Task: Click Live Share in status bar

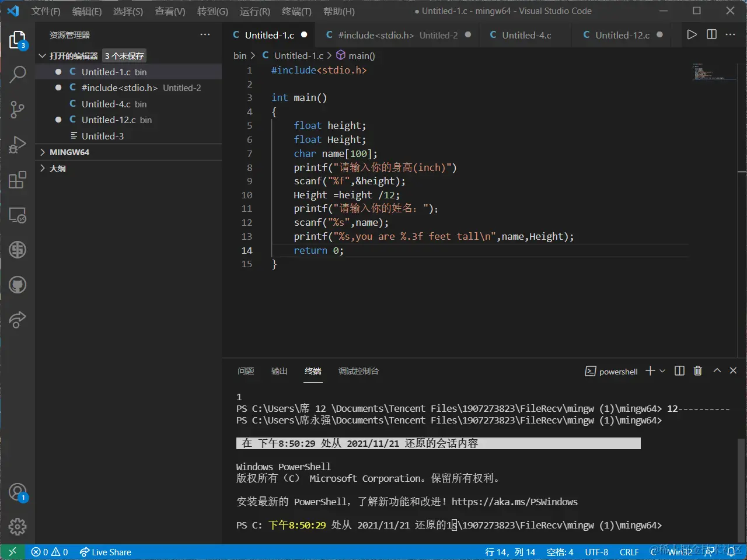Action: [106, 552]
